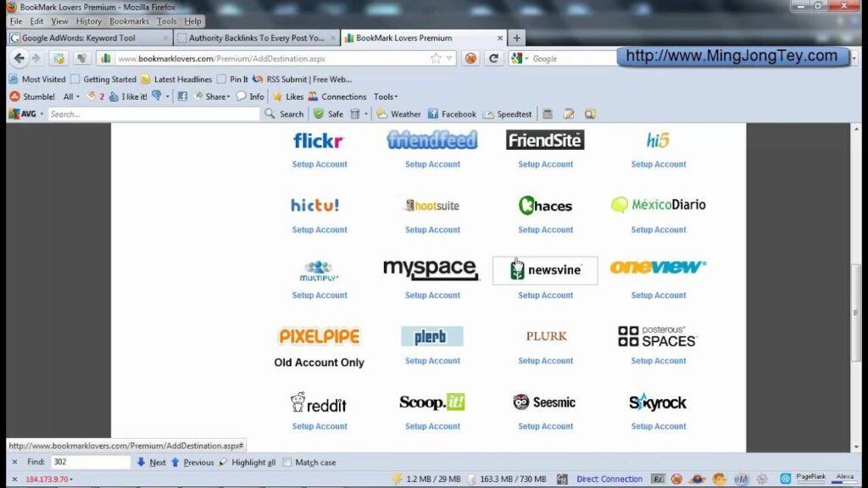Open the IP address 184.173.9.70 dropdown
The width and height of the screenshot is (868, 488).
pyautogui.click(x=48, y=480)
